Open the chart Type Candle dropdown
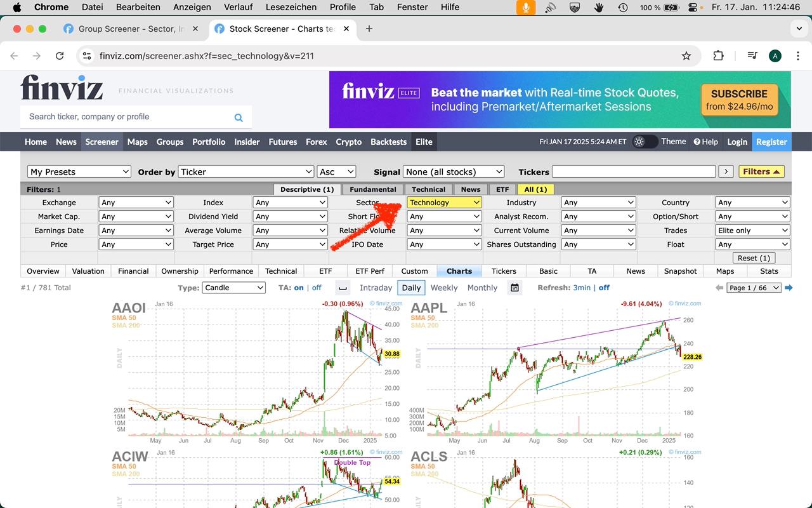 pyautogui.click(x=233, y=288)
